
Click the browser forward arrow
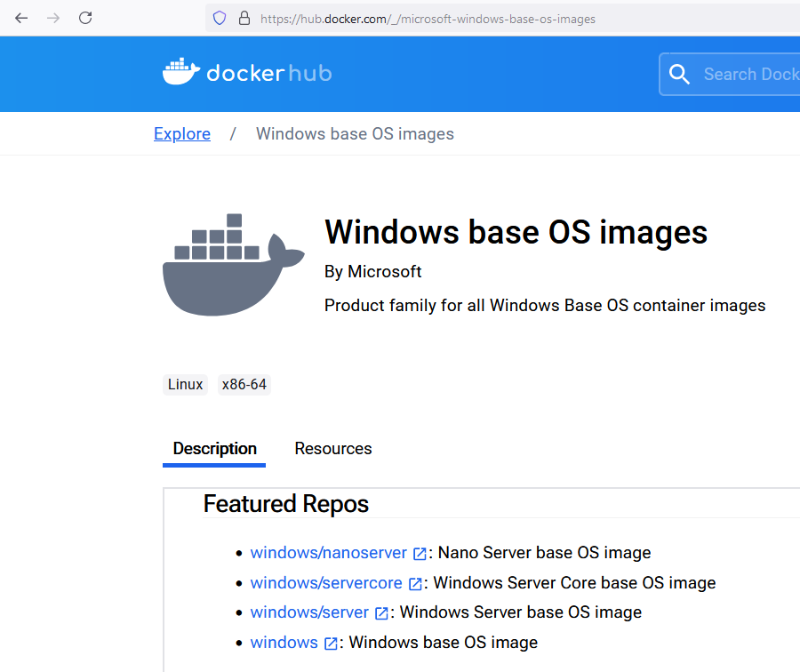pyautogui.click(x=53, y=19)
